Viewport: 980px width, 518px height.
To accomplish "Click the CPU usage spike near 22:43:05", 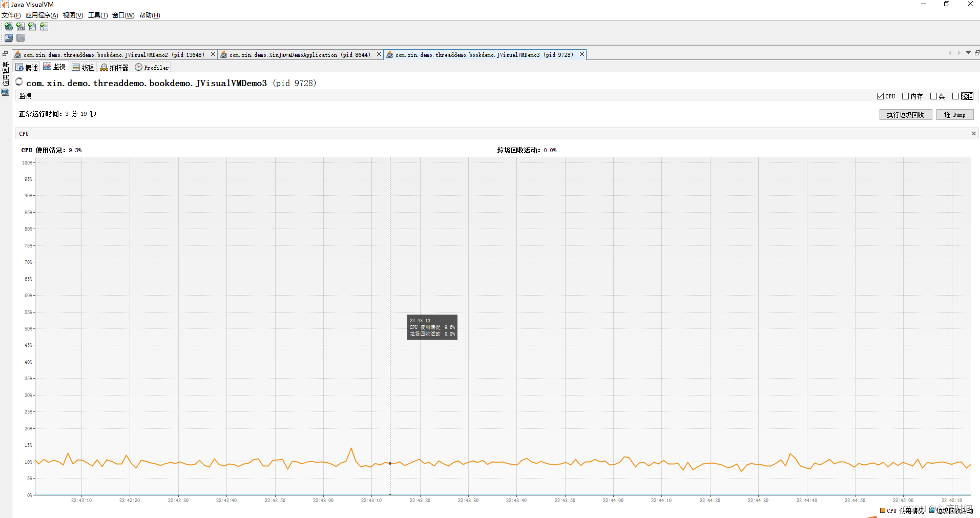I will [x=351, y=449].
